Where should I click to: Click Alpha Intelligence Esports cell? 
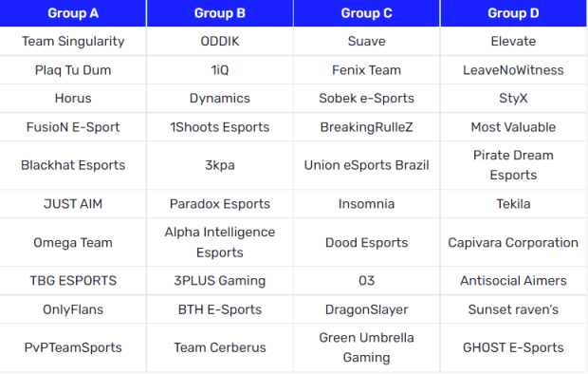click(x=220, y=242)
